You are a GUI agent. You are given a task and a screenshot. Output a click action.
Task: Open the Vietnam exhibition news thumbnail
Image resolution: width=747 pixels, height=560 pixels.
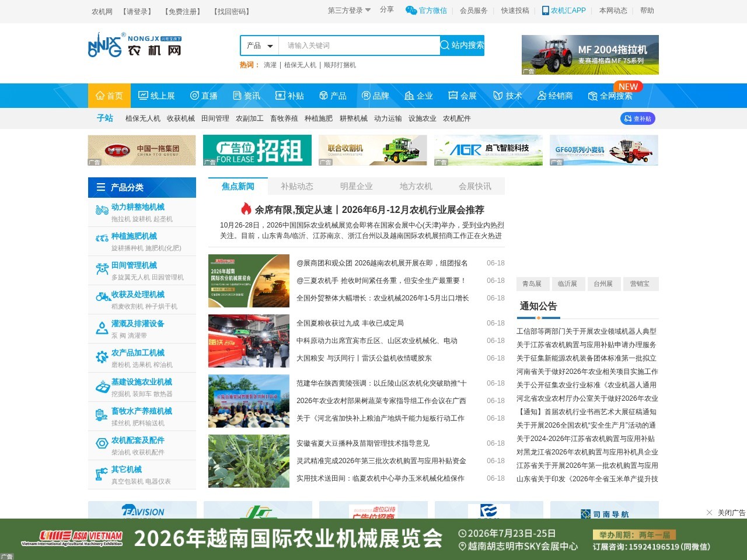click(249, 281)
